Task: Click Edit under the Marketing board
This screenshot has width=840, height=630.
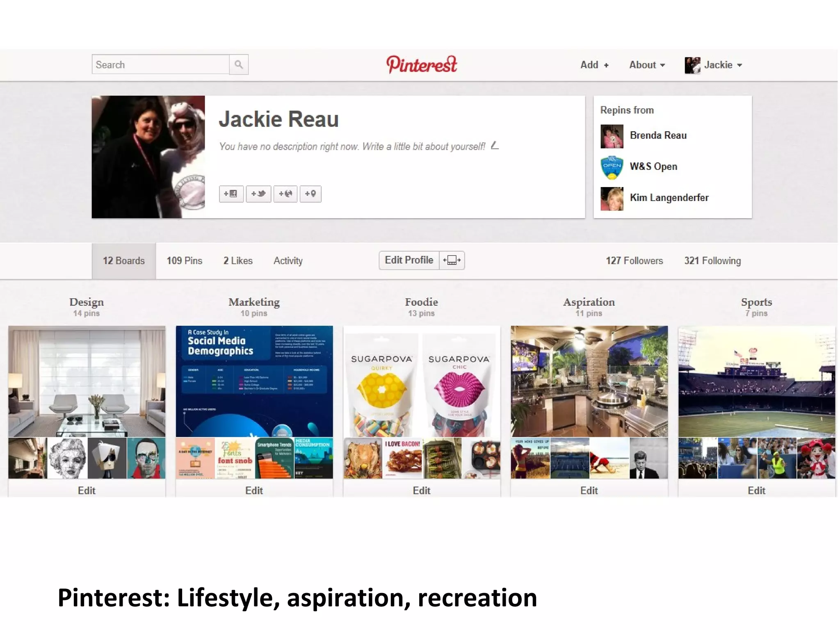Action: click(254, 491)
